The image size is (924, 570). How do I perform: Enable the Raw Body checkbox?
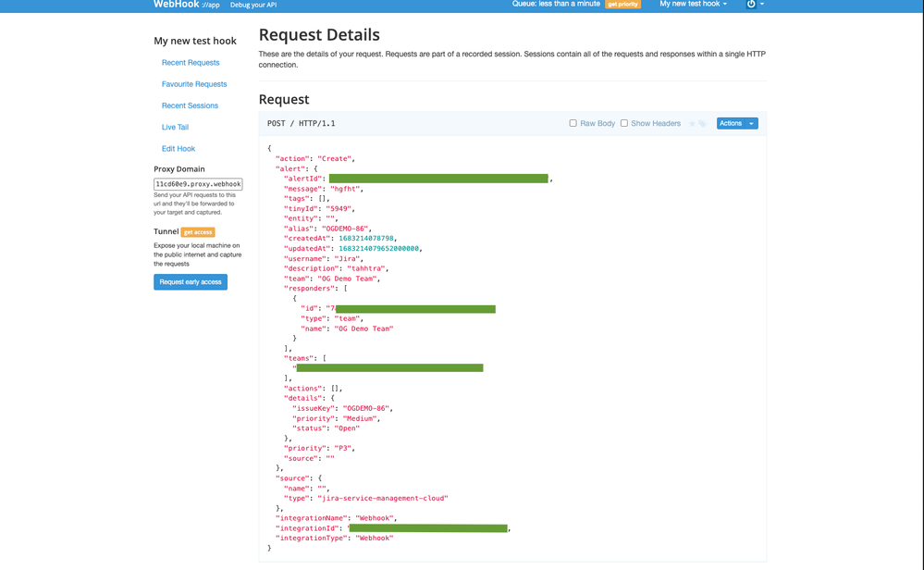pyautogui.click(x=573, y=123)
